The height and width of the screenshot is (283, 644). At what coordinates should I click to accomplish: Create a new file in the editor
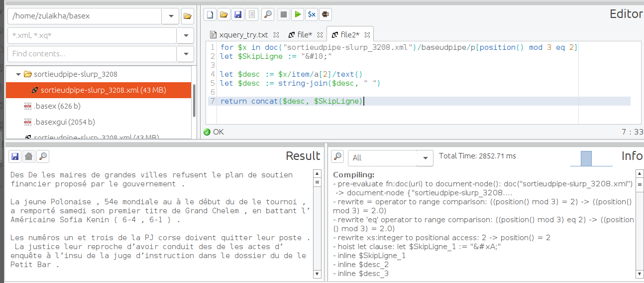[211, 14]
